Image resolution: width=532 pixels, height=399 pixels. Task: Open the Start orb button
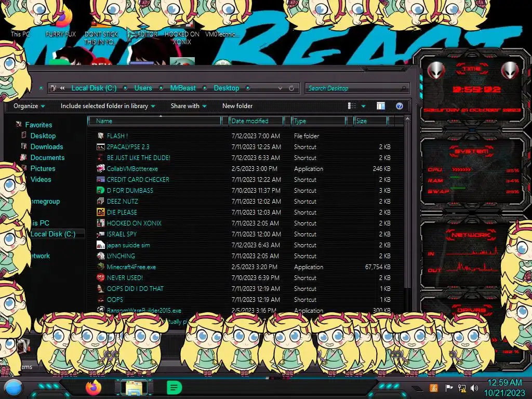[14, 388]
